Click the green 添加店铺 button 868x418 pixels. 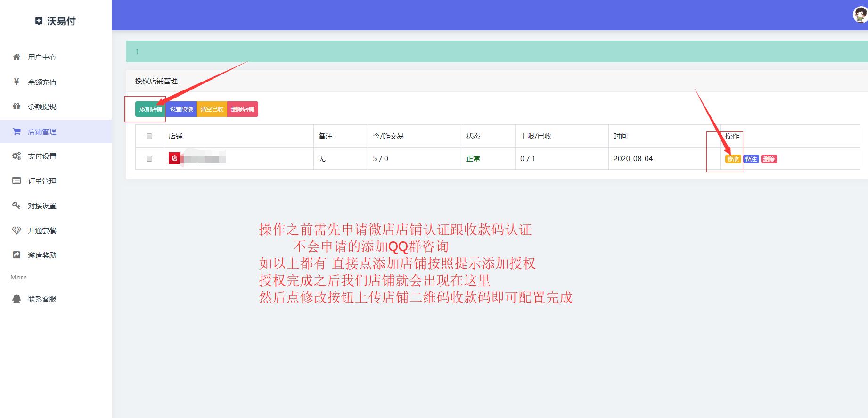click(150, 109)
